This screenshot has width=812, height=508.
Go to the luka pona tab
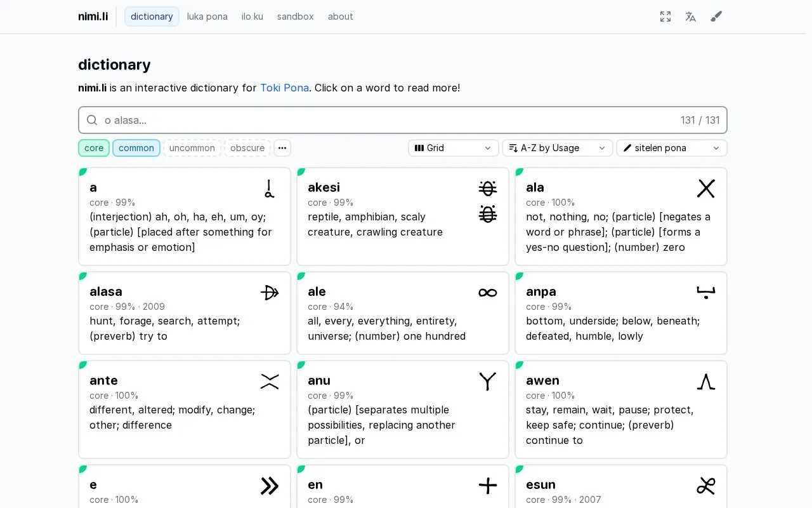click(x=207, y=17)
